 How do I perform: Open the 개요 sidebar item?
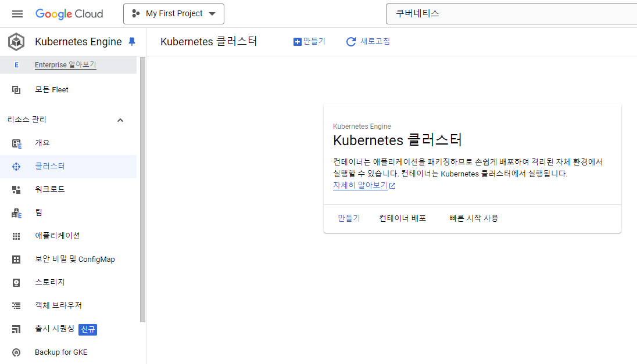coord(42,143)
